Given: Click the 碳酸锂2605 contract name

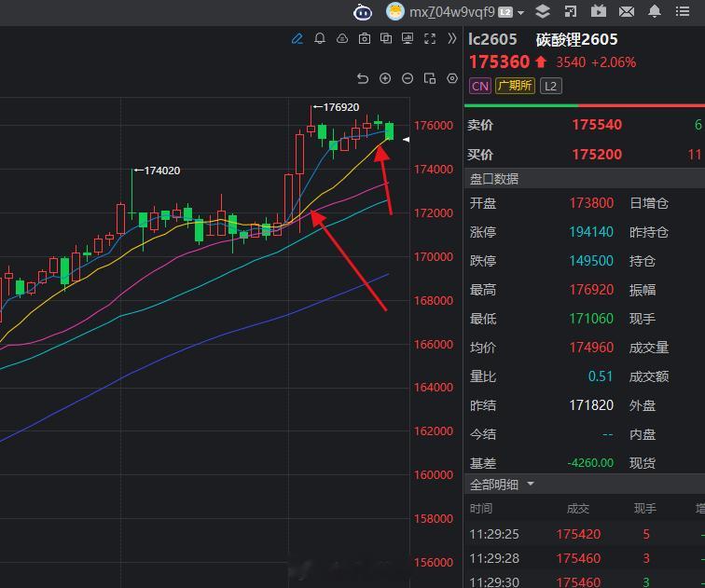Looking at the screenshot, I should [x=577, y=39].
